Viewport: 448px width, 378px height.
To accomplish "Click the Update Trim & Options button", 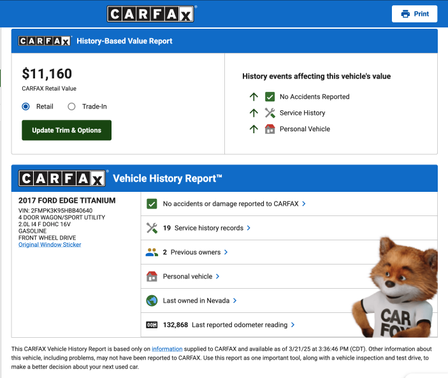I will (67, 130).
